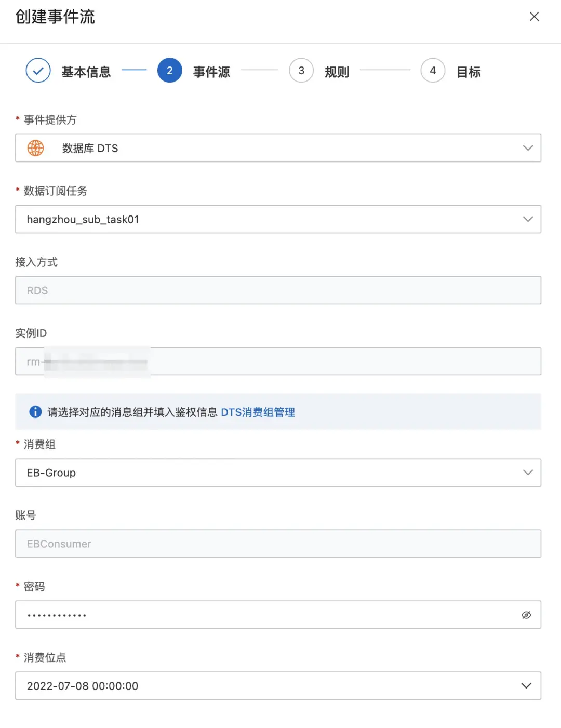Open the DTS消费组管理 link
This screenshot has height=728, width=561.
[258, 412]
